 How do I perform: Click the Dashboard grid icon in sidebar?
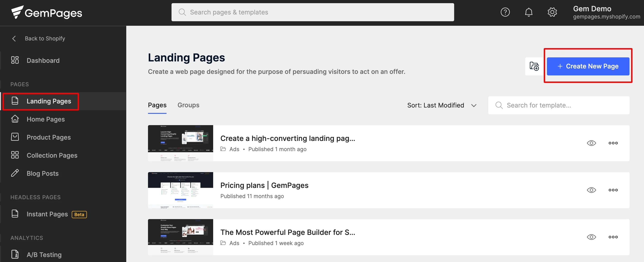click(x=15, y=60)
